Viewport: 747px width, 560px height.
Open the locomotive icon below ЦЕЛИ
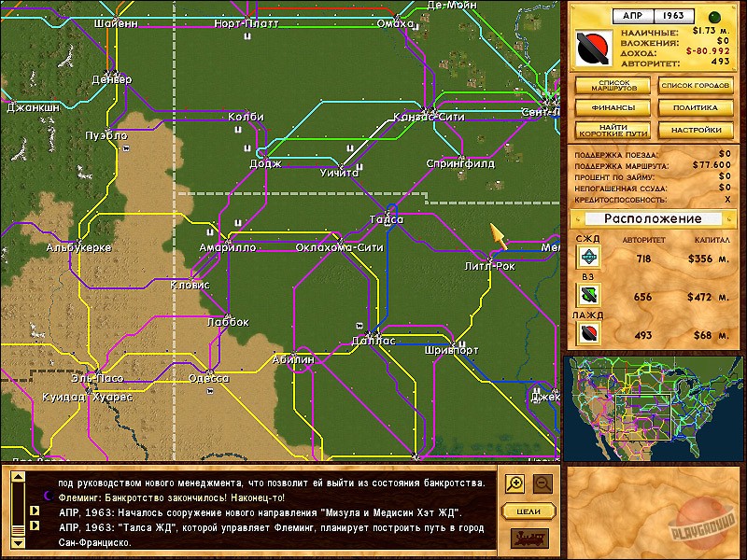[528, 539]
